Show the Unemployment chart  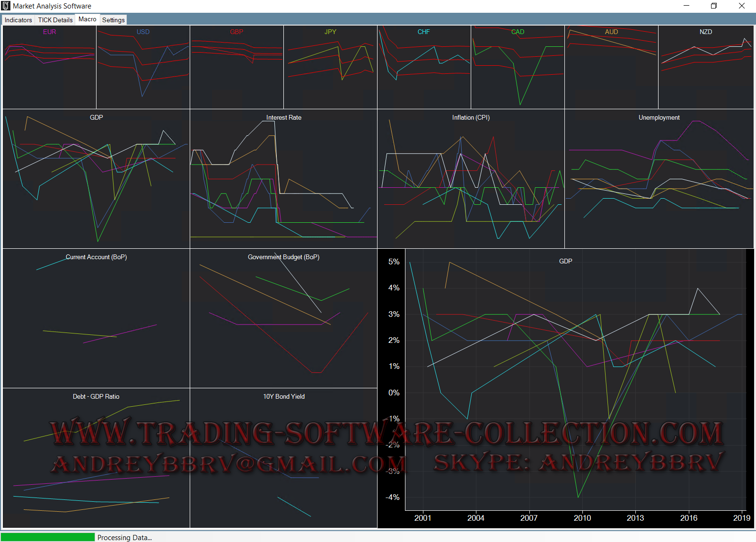(x=659, y=179)
